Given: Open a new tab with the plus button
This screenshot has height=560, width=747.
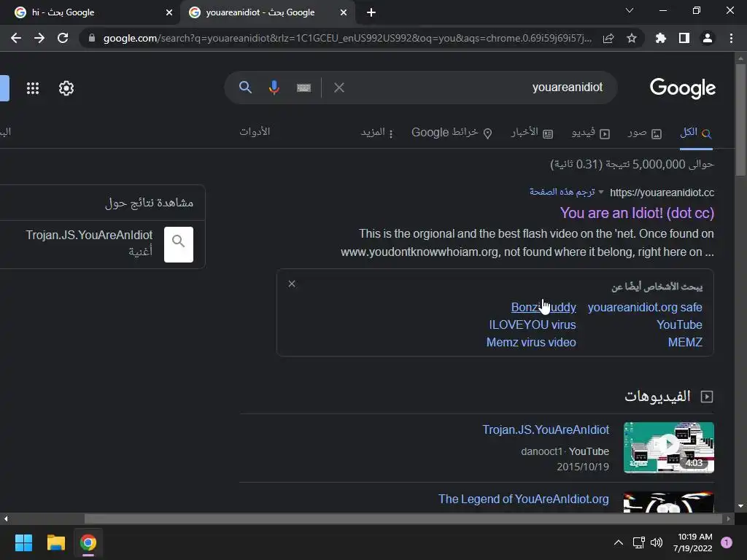Looking at the screenshot, I should tap(371, 12).
